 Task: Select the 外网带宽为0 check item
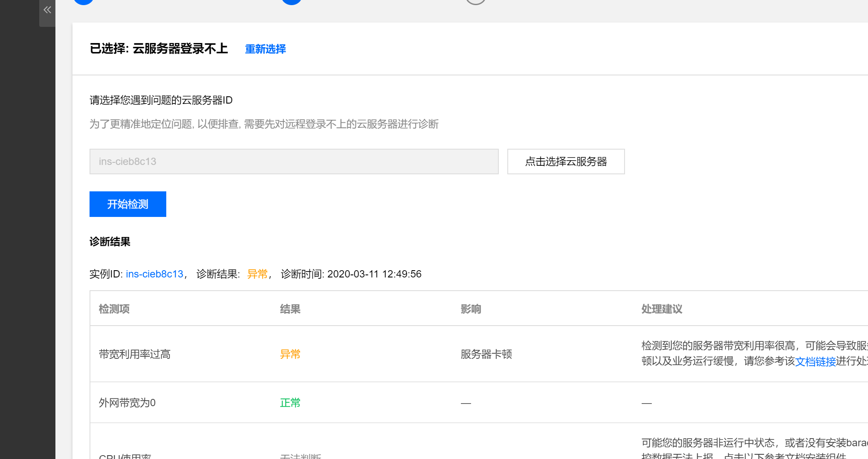[127, 403]
